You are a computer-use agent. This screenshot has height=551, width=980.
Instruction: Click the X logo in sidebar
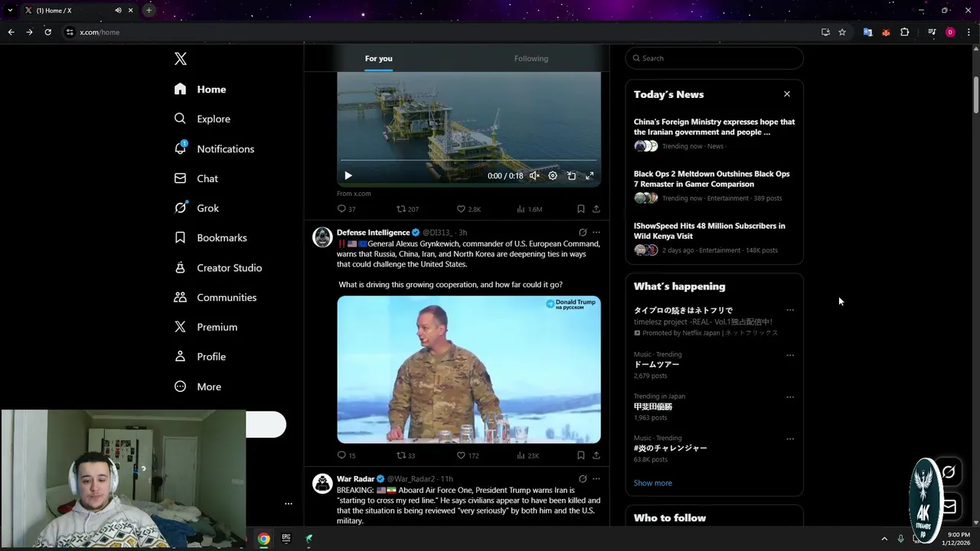click(x=180, y=59)
